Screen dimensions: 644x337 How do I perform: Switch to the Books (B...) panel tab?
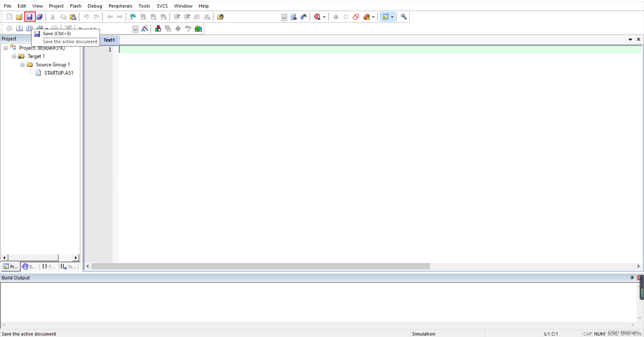pos(29,267)
